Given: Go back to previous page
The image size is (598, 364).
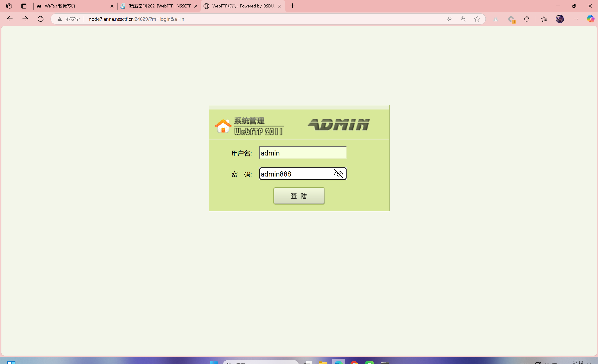Looking at the screenshot, I should coord(10,19).
